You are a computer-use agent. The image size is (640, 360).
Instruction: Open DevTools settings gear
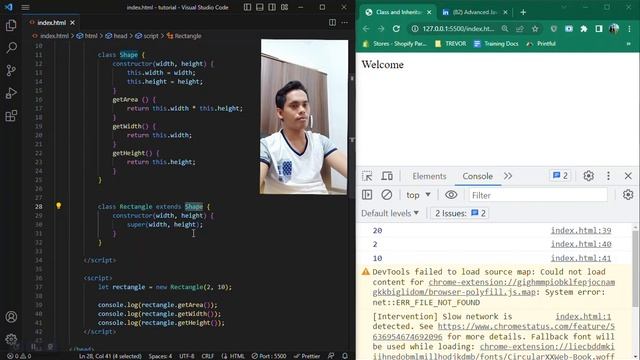(x=588, y=176)
